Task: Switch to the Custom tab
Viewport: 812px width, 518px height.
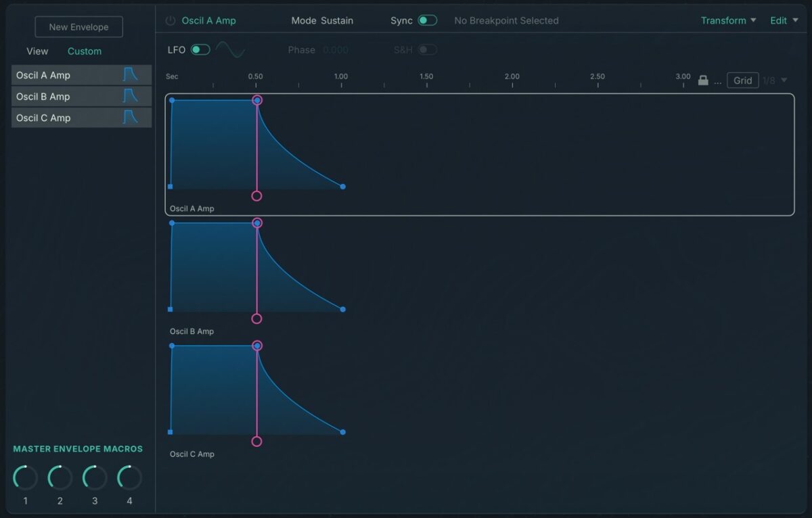Action: [x=85, y=51]
